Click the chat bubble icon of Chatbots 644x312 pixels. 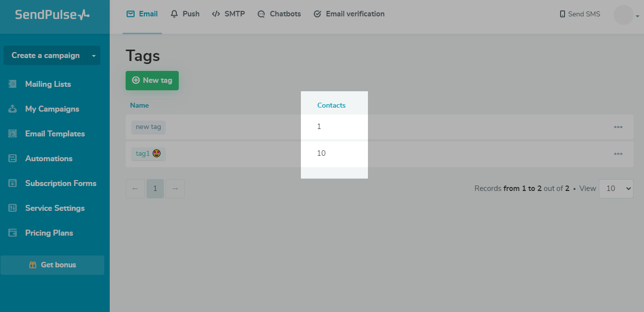click(x=262, y=14)
